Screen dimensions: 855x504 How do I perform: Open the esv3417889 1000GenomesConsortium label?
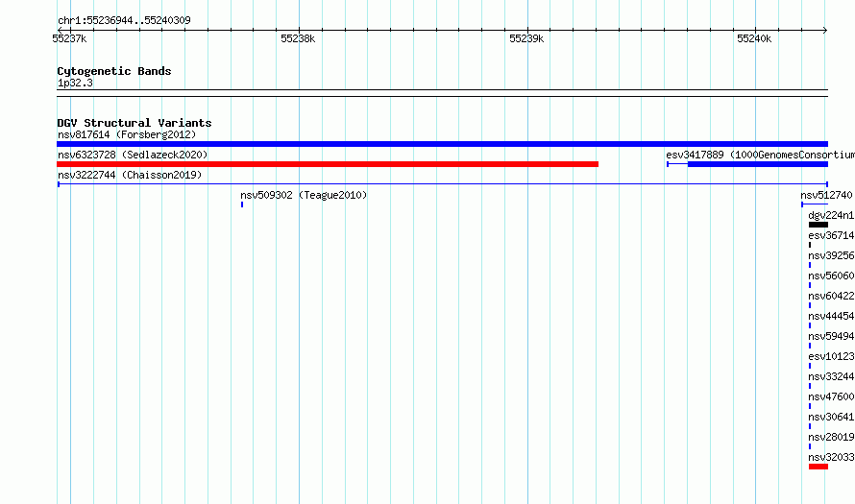(760, 155)
